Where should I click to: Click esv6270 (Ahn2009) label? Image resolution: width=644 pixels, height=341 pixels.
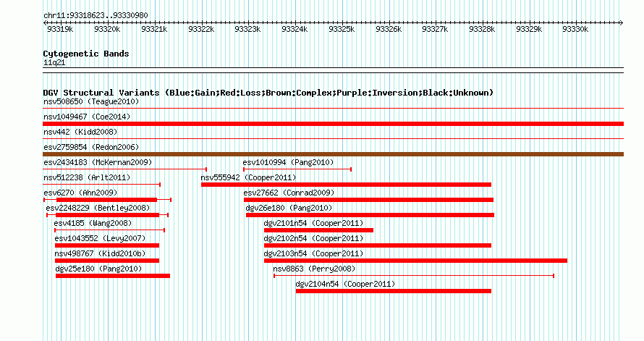click(x=80, y=193)
